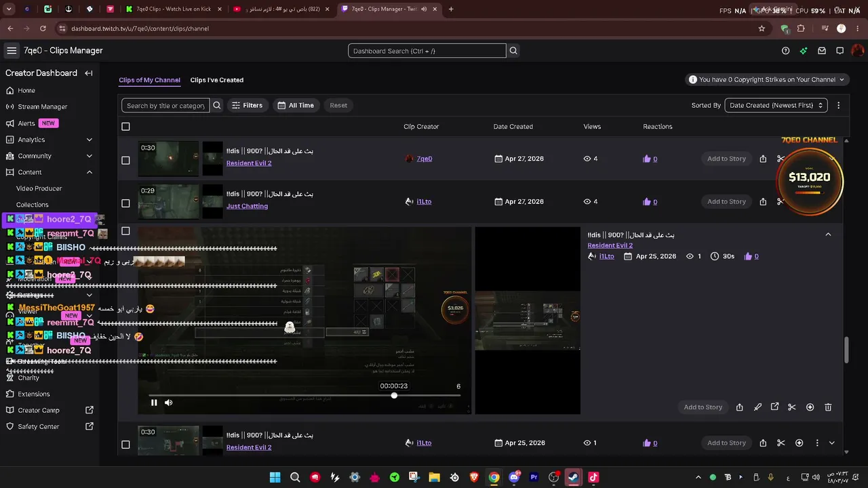Open the help question-mark icon

coord(785,51)
